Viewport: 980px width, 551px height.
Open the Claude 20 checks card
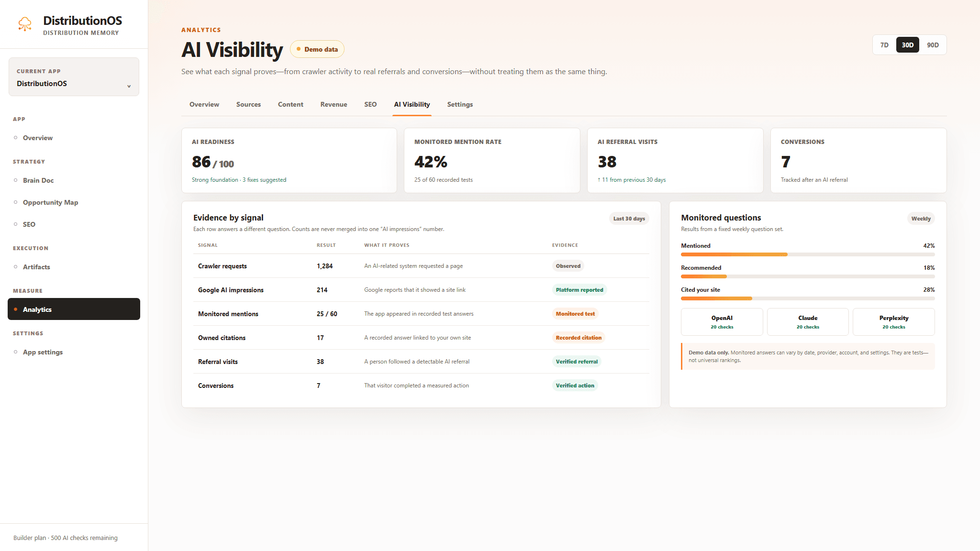pyautogui.click(x=808, y=322)
